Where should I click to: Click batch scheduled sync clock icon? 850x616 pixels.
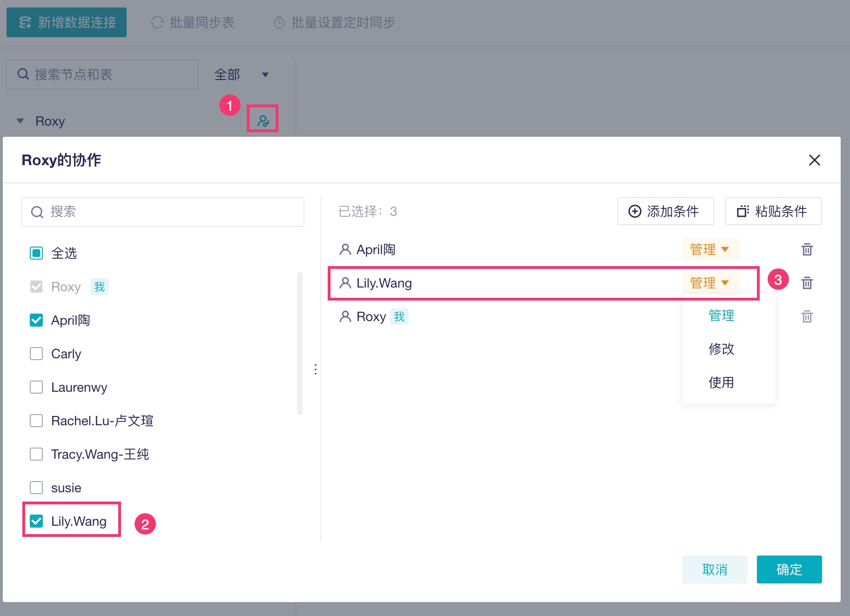(279, 22)
